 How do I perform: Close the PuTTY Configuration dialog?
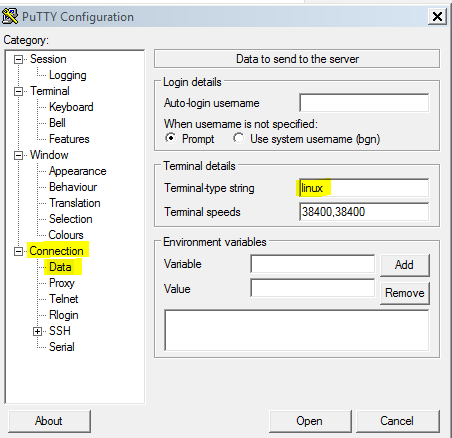coord(437,16)
